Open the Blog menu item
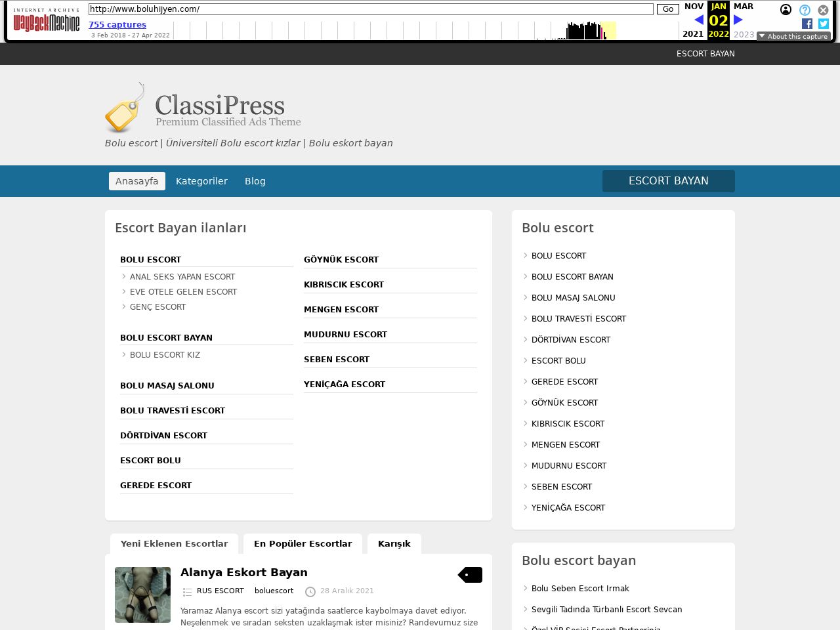 pos(255,181)
